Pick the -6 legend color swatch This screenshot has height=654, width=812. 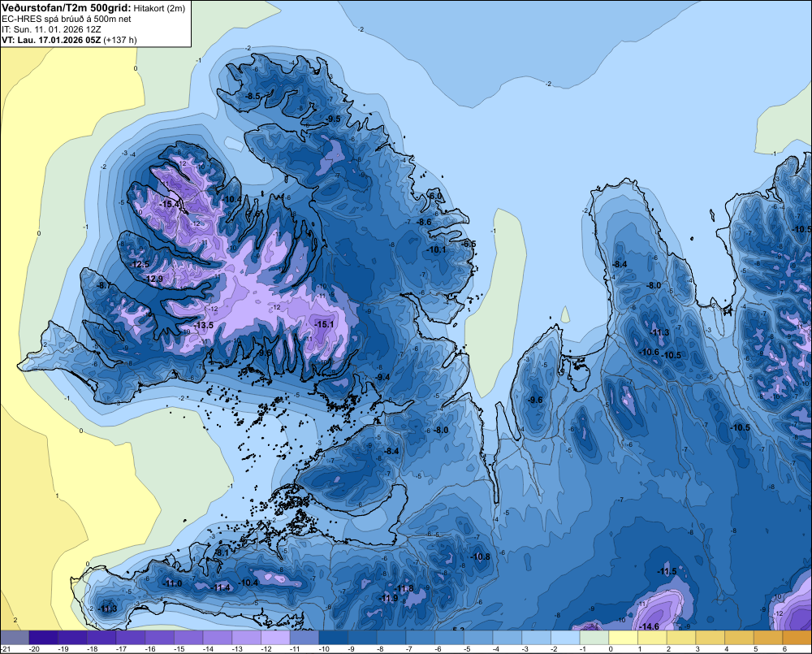click(450, 638)
